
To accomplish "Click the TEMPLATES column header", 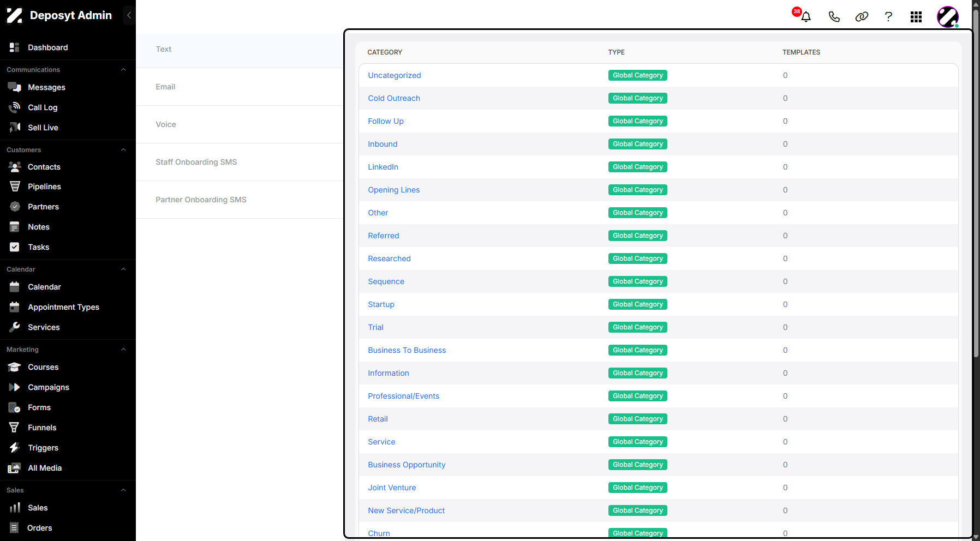I will [801, 52].
